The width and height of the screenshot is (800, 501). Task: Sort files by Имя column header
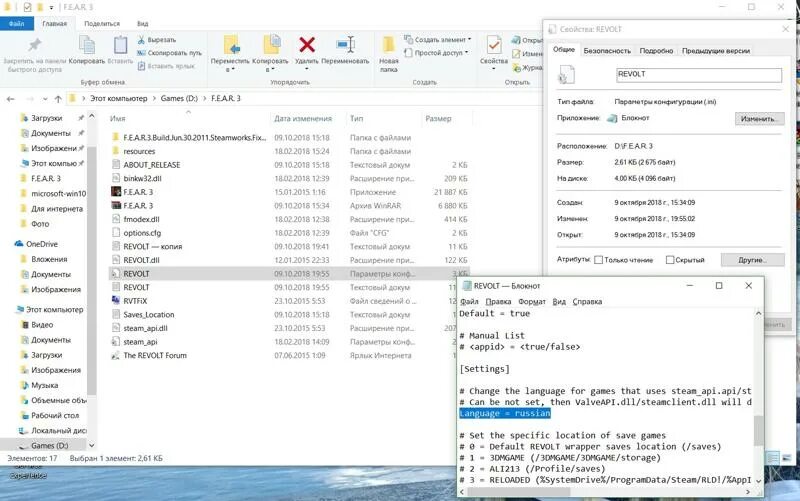click(x=117, y=118)
